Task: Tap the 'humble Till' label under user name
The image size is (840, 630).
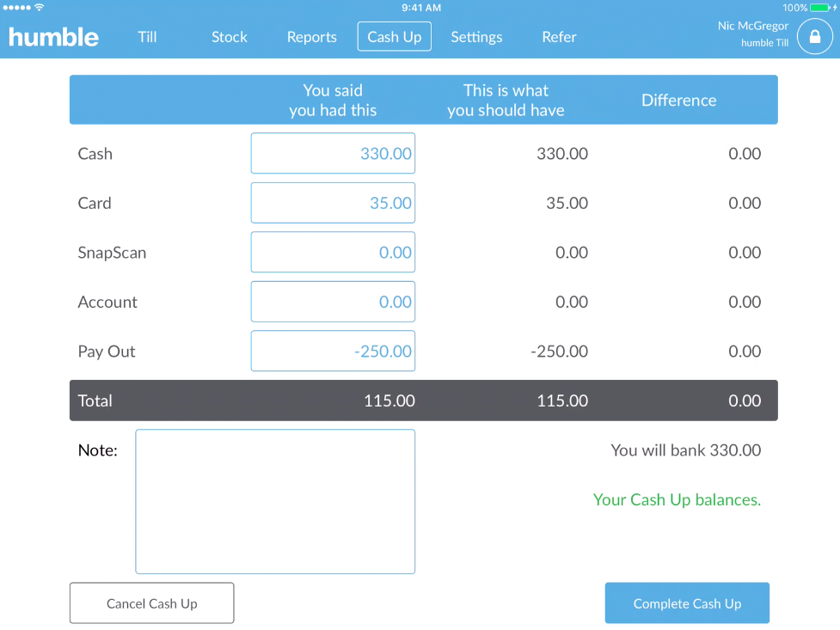Action: tap(764, 43)
